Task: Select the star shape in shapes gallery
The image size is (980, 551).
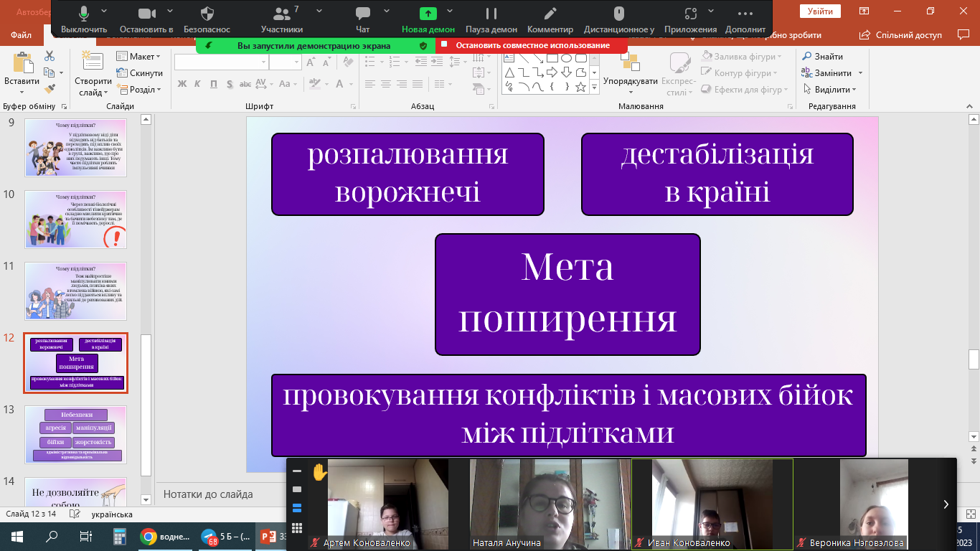Action: (580, 88)
